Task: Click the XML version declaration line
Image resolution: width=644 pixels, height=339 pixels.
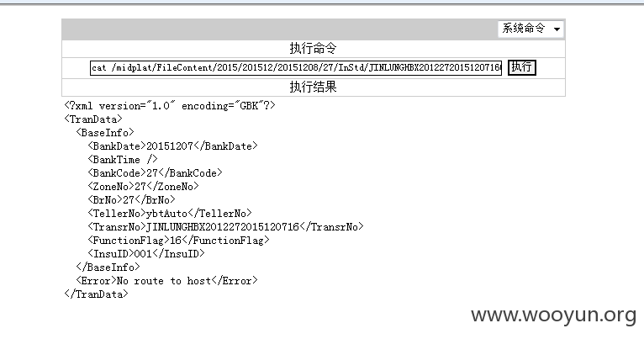Action: 170,106
